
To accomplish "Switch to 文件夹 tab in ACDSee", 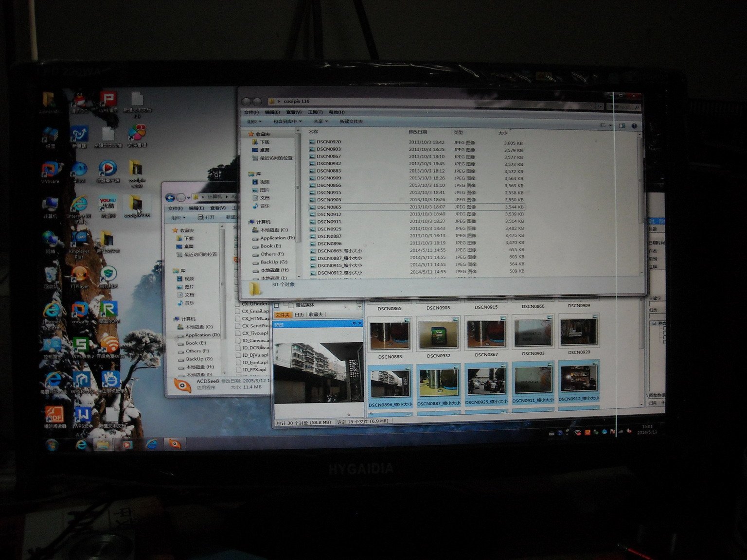I will (283, 315).
